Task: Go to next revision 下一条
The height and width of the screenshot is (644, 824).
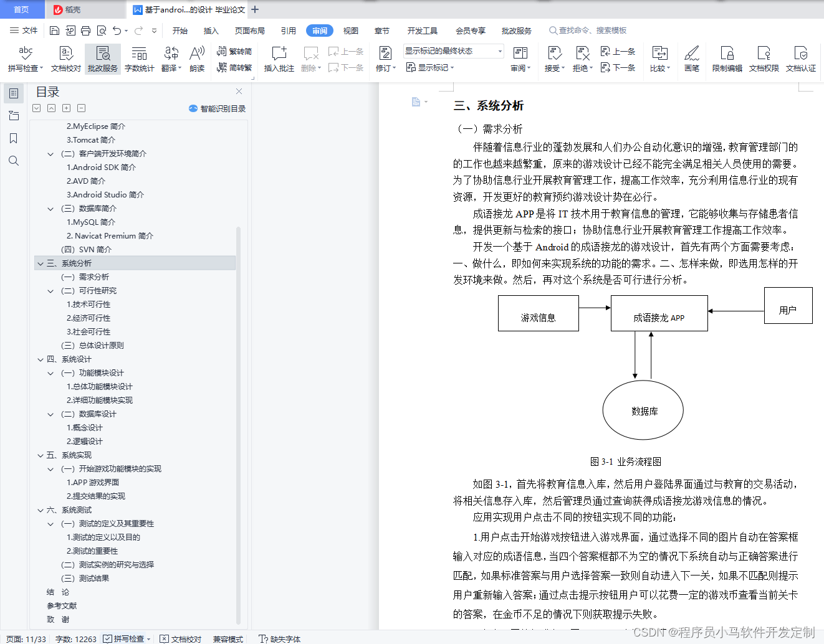Action: 618,67
